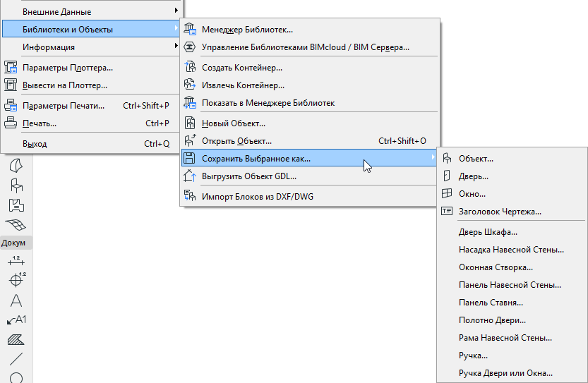Screen dimensions: 588x383
Task: Click the extract container icon
Action: pyautogui.click(x=190, y=85)
